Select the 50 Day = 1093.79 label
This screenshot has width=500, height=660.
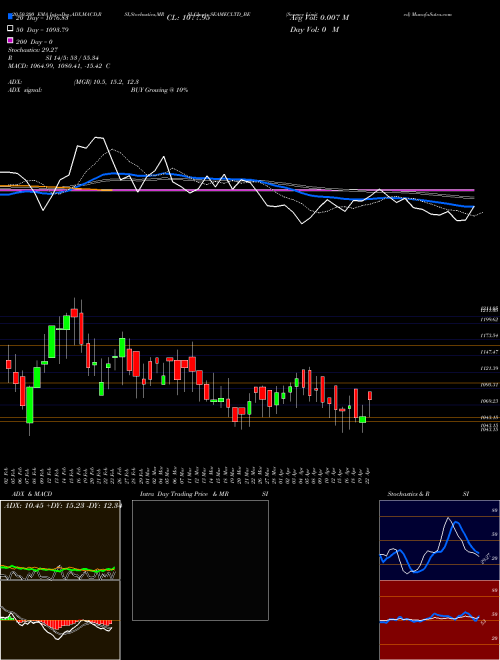(x=42, y=29)
